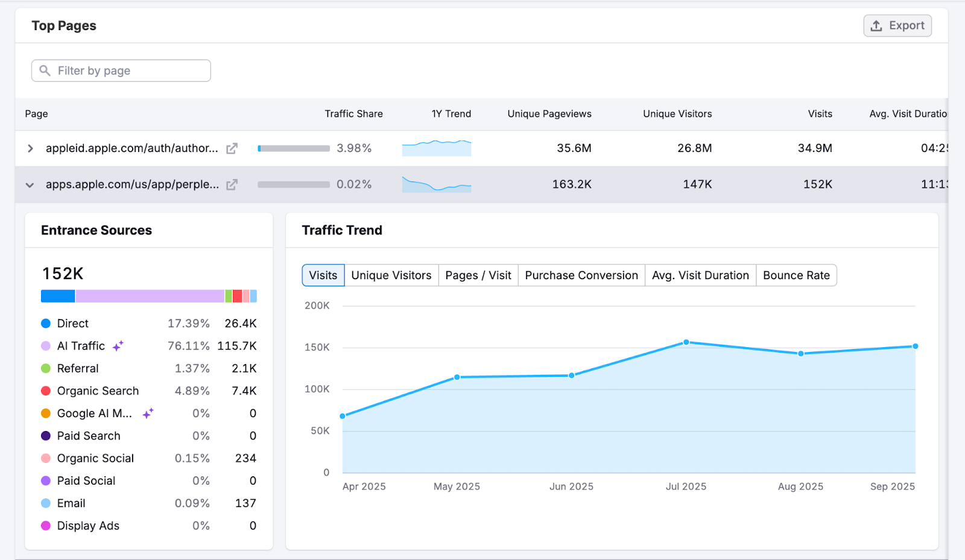
Task: Open the apps.apple.com perplexity page externally
Action: tap(232, 185)
